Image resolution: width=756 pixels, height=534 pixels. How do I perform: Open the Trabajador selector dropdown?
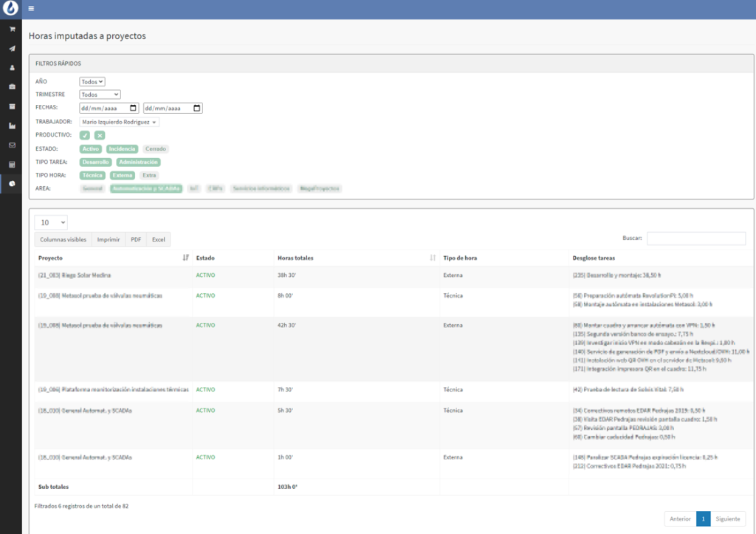pos(119,122)
